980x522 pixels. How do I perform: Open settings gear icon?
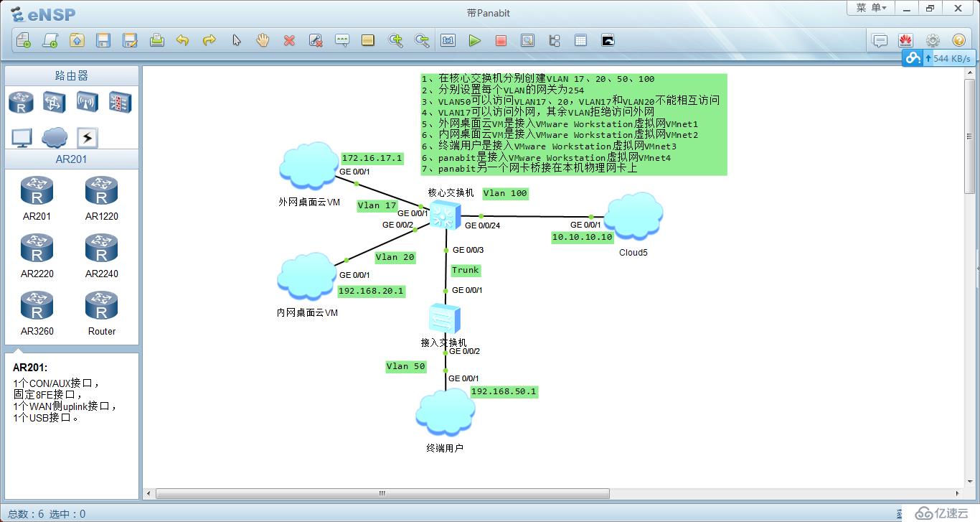pyautogui.click(x=933, y=40)
